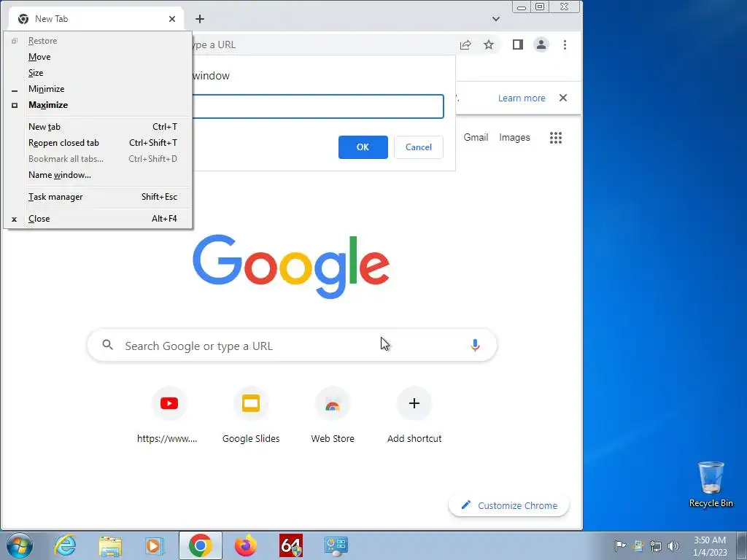
Task: Select Move in the window menu
Action: tap(98, 57)
